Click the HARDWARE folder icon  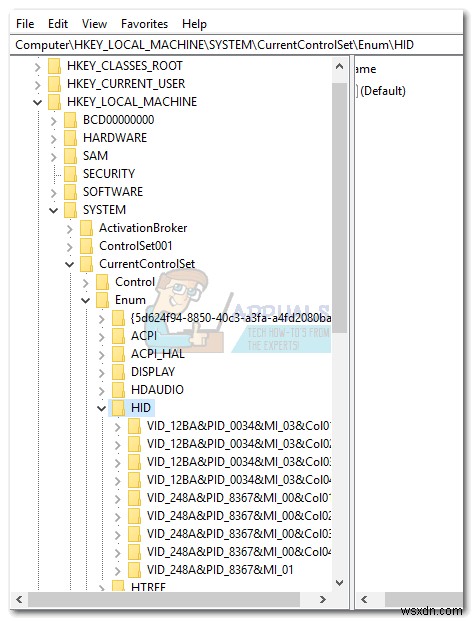[x=70, y=138]
